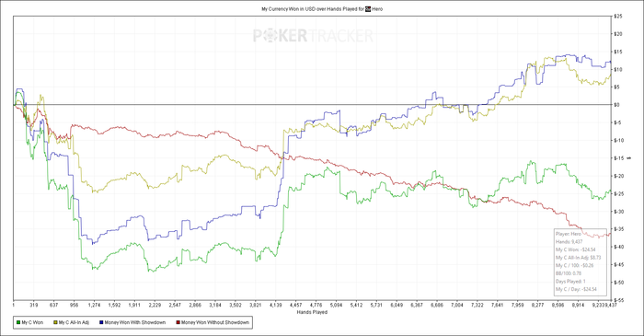644x336 pixels.
Task: Click the $20 y-axis label
Action: point(617,34)
